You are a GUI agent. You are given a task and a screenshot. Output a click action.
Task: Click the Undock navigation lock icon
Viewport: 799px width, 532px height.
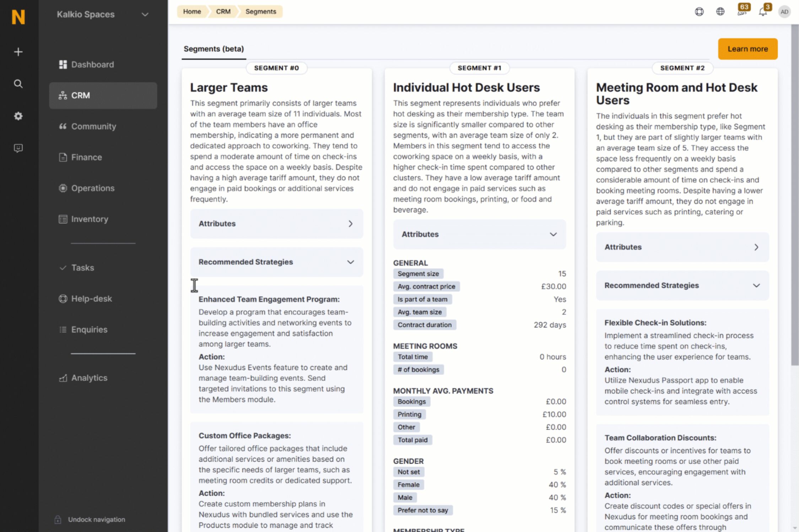pos(58,520)
